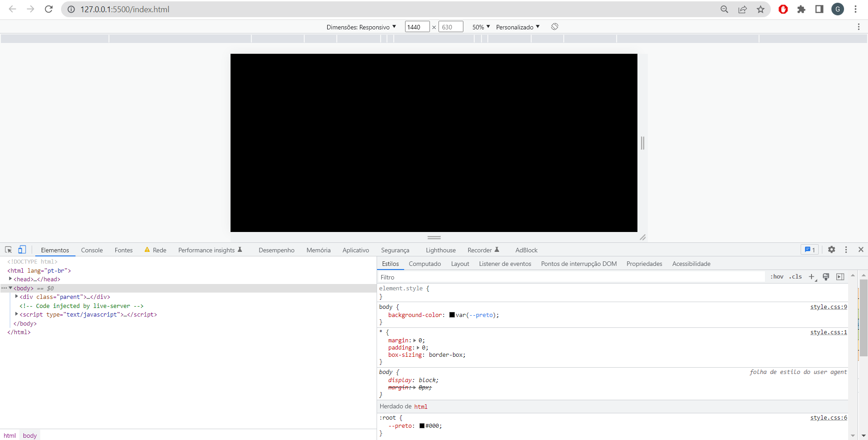Go back to the previous page
Screen dimensions: 868x440
pyautogui.click(x=13, y=9)
